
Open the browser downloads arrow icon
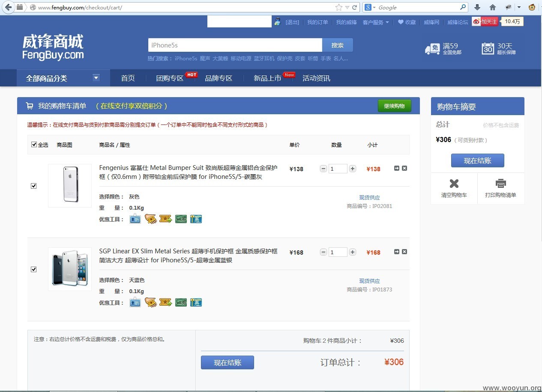pos(477,7)
